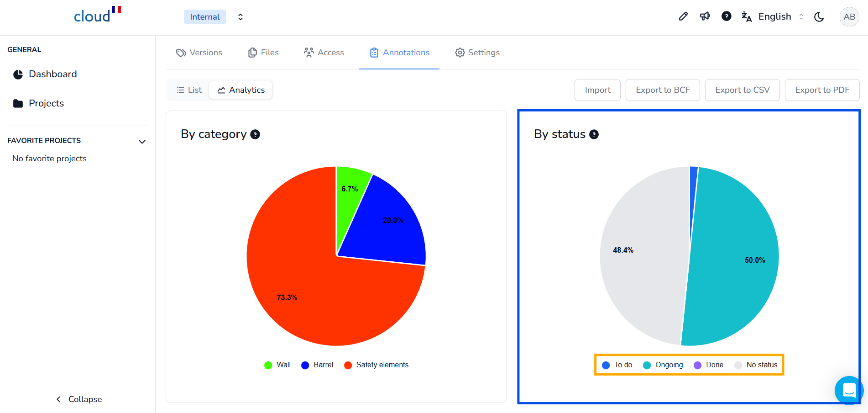Viewport: 868px width, 413px height.
Task: Switch to List view
Action: click(x=189, y=90)
